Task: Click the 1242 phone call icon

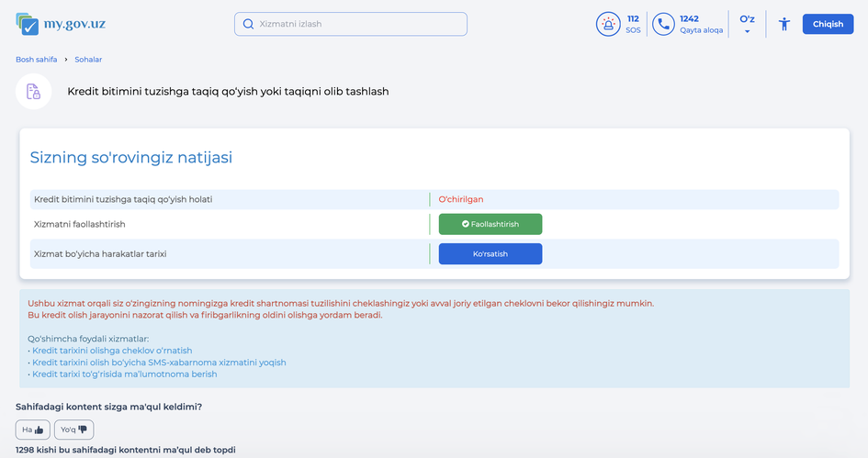Action: point(663,24)
